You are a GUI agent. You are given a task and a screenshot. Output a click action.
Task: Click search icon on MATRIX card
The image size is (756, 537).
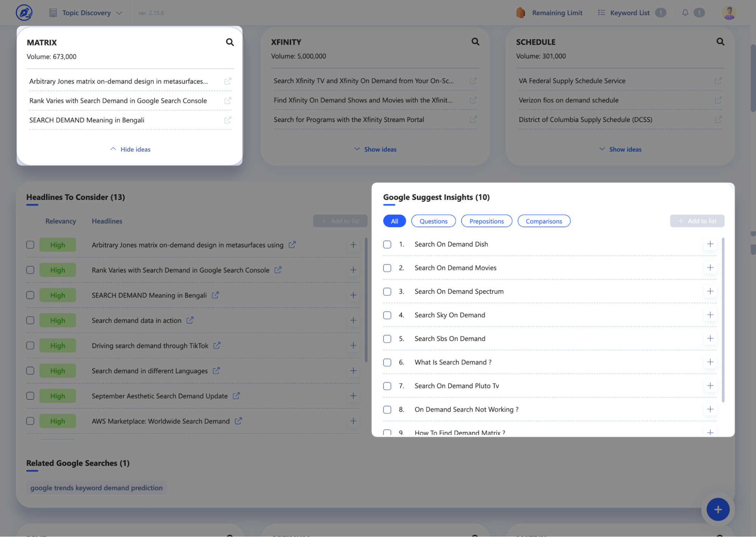230,42
